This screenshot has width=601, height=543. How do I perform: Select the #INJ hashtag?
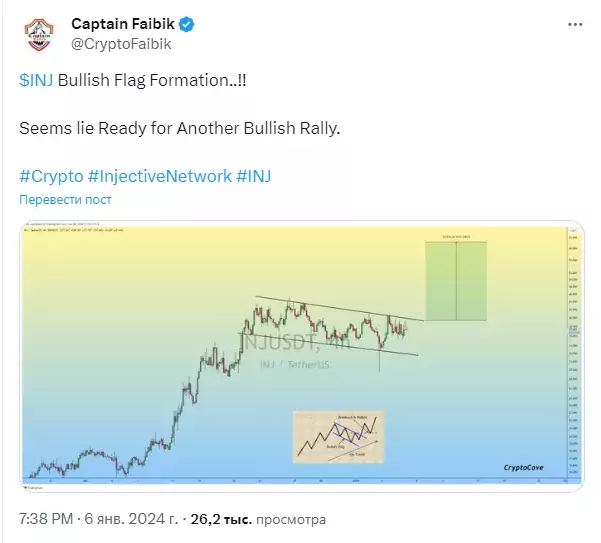coord(254,176)
